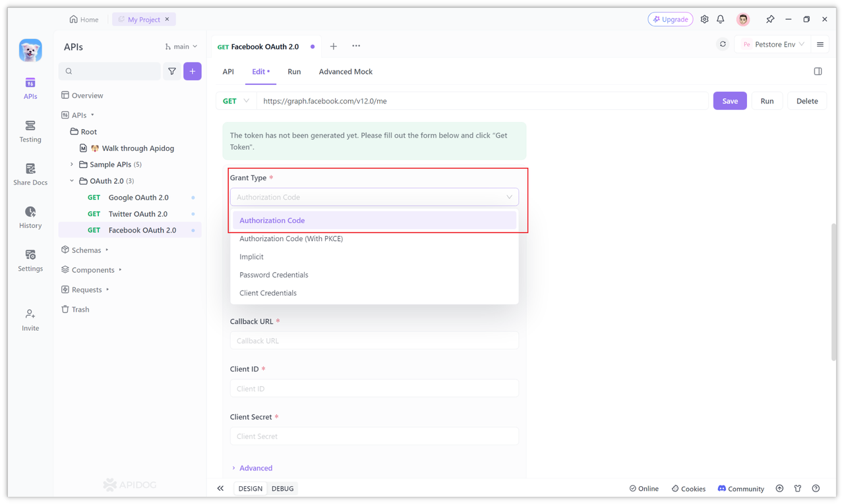The image size is (844, 504).
Task: Toggle the right side panel layout icon
Action: pyautogui.click(x=818, y=71)
